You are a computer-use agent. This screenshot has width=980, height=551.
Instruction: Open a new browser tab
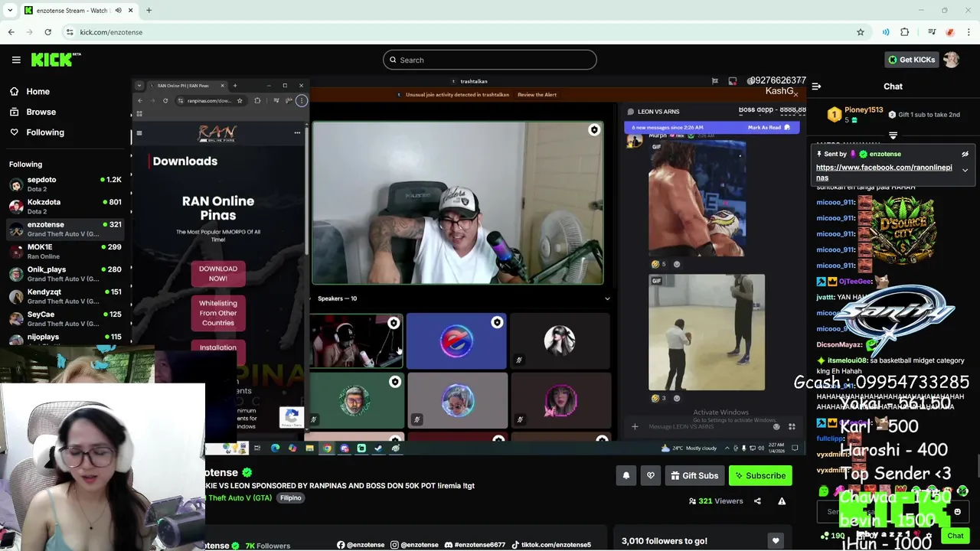(149, 11)
